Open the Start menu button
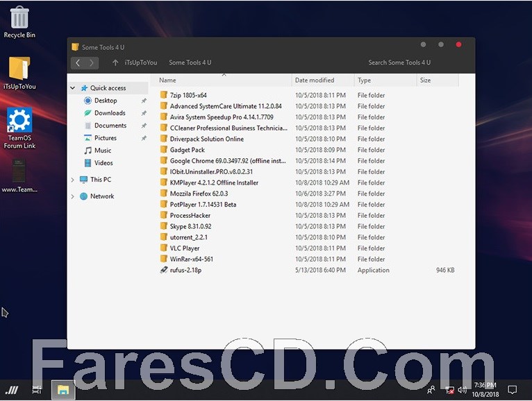532x401 pixels. pyautogui.click(x=13, y=390)
